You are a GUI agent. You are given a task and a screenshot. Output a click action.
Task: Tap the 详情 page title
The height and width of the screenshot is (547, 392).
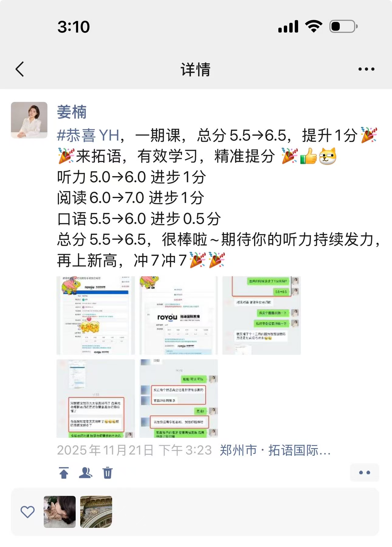click(196, 69)
